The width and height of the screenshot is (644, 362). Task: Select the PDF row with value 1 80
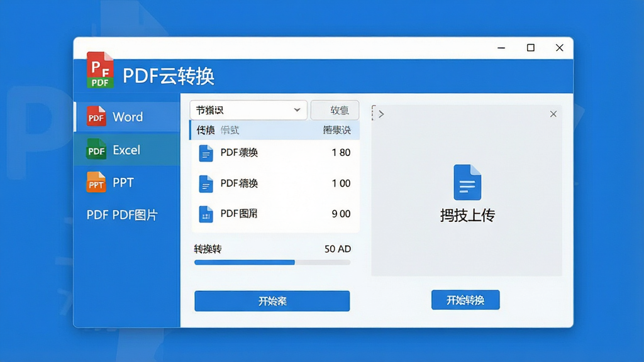[x=274, y=153]
